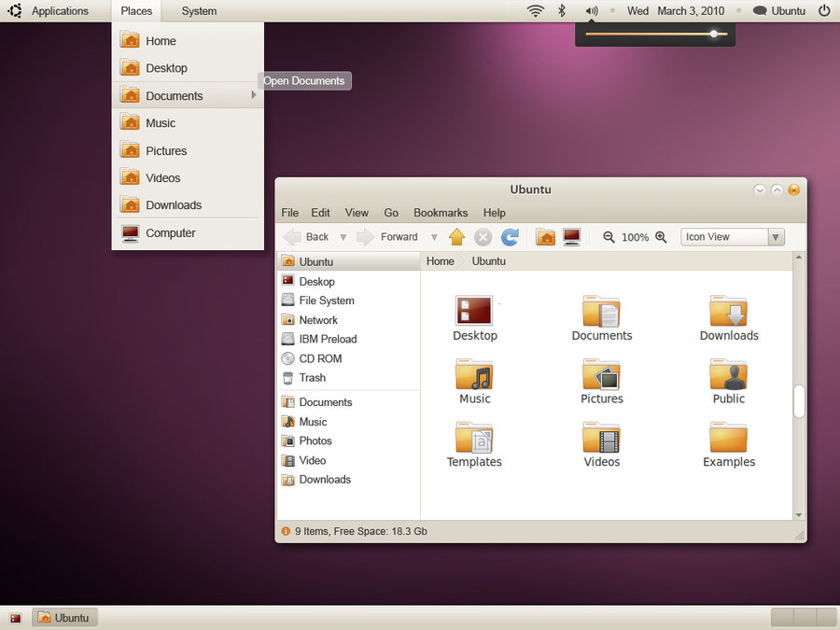Image resolution: width=840 pixels, height=630 pixels.
Task: Open Home folder via toolbar home icon
Action: pos(545,237)
